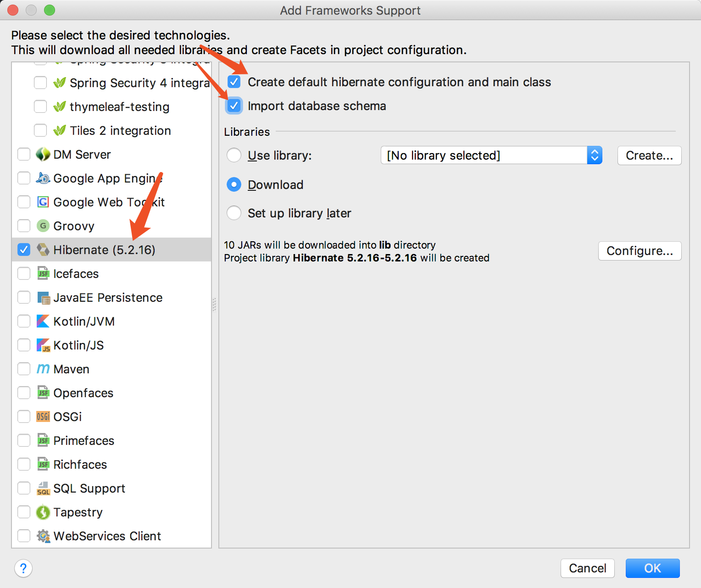The width and height of the screenshot is (701, 588).
Task: Choose Set up library later option
Action: pyautogui.click(x=234, y=213)
